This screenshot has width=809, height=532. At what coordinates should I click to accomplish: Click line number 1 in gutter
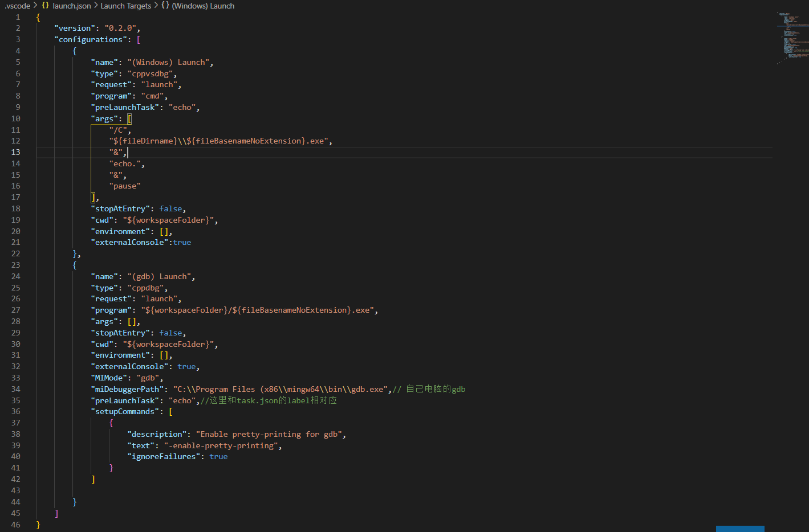click(x=18, y=17)
